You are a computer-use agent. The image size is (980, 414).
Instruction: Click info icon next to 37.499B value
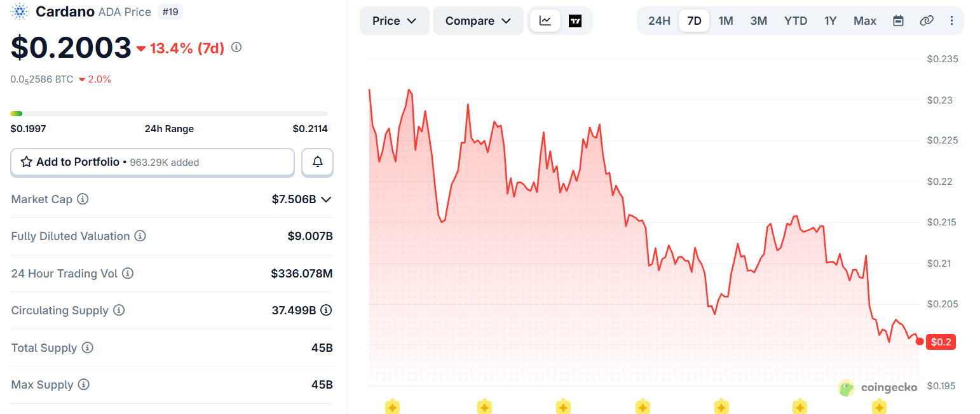(326, 310)
